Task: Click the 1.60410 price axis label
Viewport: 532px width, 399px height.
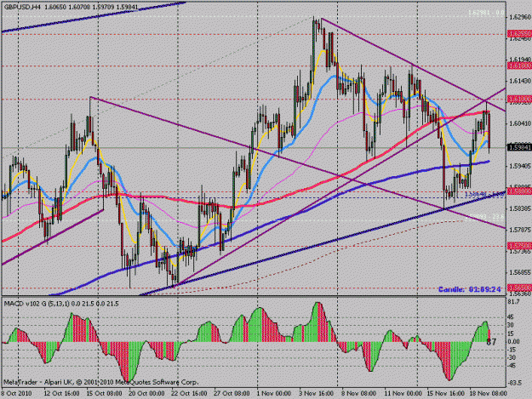Action: coord(520,123)
